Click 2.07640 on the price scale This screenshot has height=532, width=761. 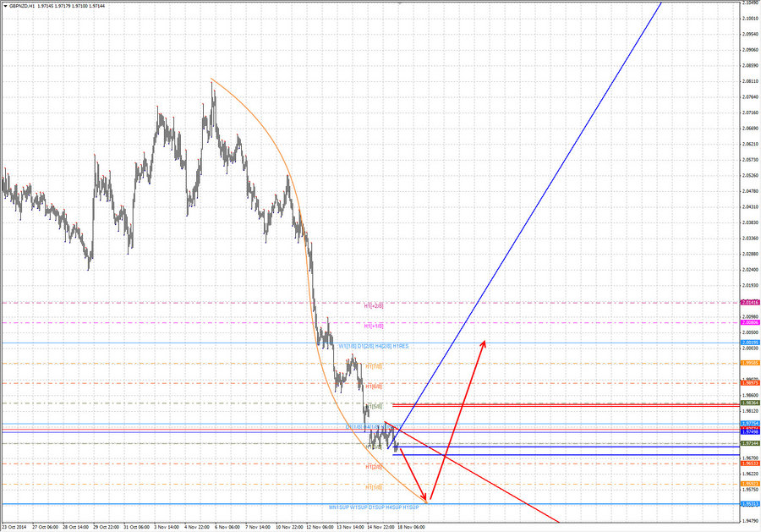[x=750, y=96]
